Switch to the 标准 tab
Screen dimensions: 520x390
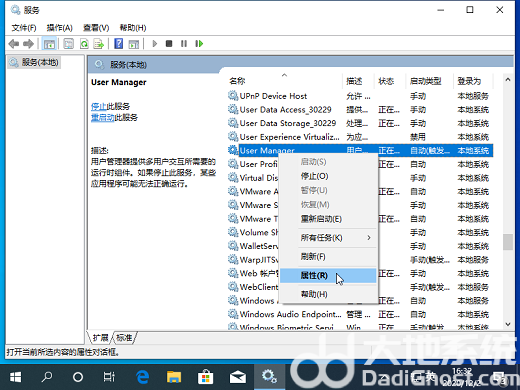point(124,338)
